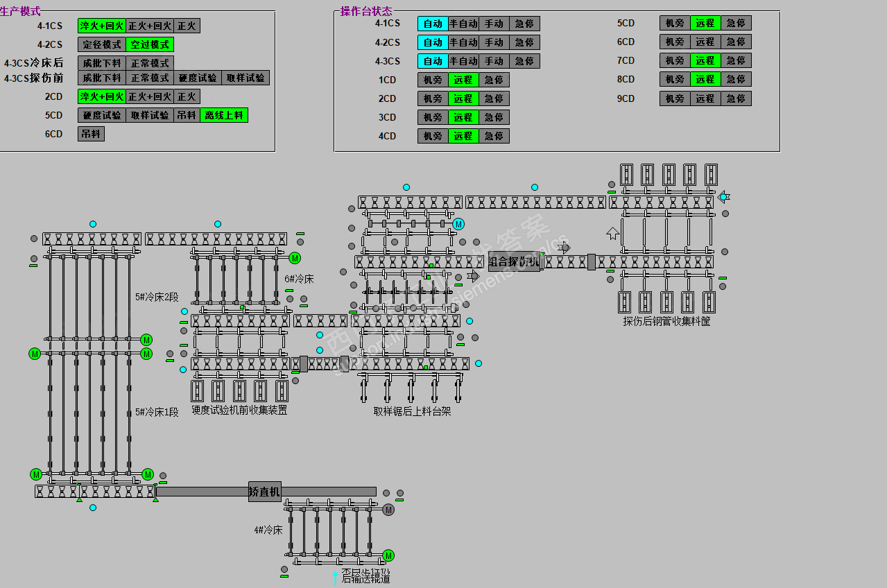Set 4-1CS mode to 正火+回火

tap(149, 26)
